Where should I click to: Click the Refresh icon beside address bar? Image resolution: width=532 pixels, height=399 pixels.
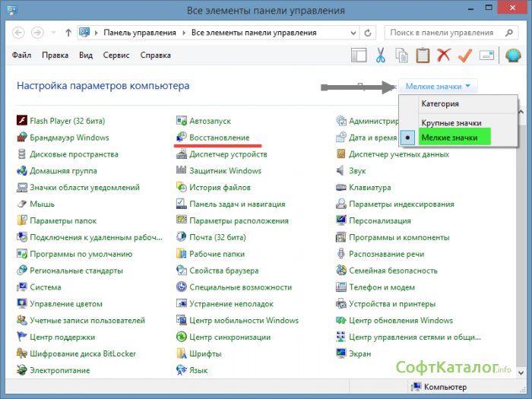[368, 33]
